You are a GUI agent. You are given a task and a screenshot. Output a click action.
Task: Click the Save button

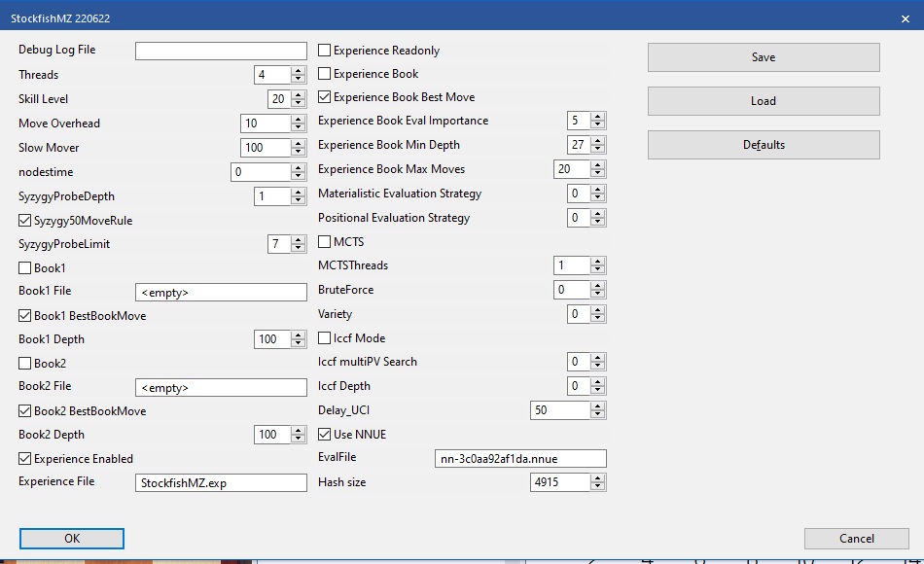coord(764,57)
